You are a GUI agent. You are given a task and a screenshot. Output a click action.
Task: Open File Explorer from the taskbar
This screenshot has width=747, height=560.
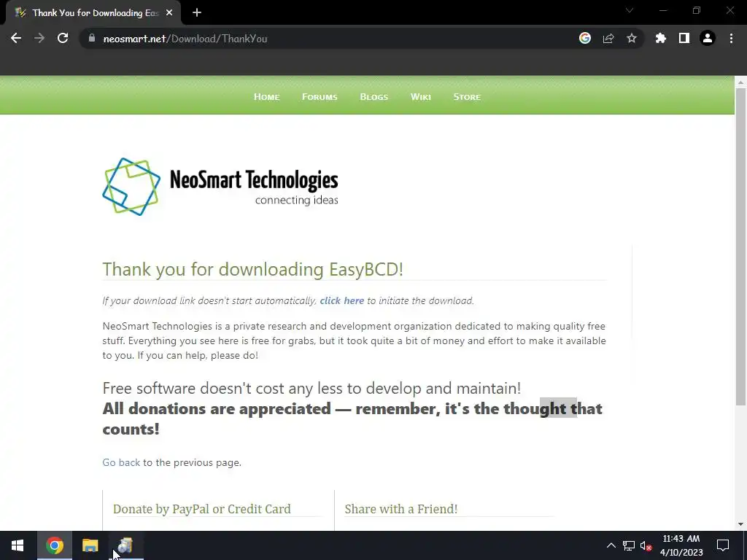(90, 545)
